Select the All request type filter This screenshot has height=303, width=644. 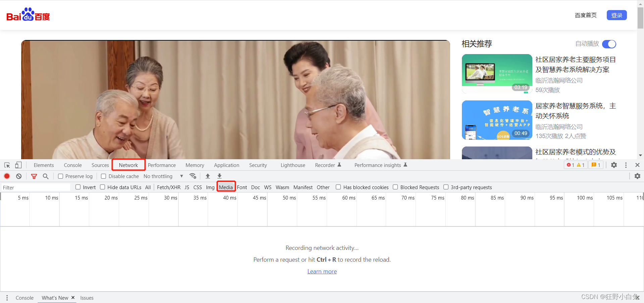click(148, 187)
